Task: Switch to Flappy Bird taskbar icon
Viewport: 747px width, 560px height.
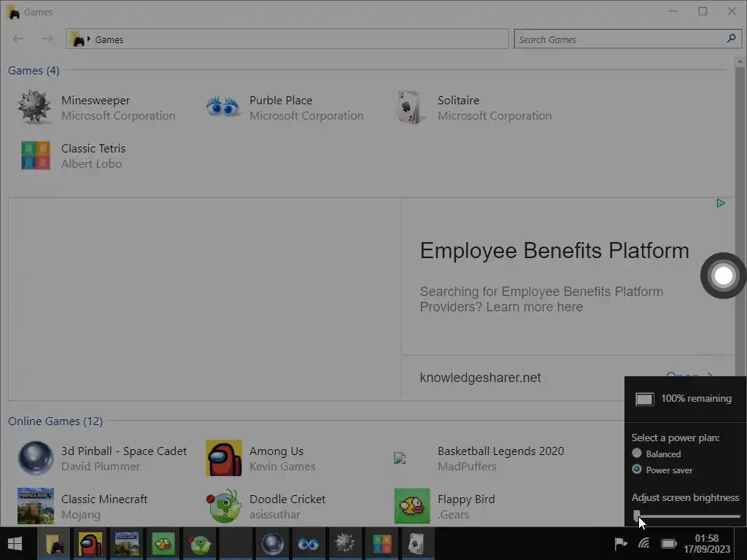Action: (x=163, y=543)
